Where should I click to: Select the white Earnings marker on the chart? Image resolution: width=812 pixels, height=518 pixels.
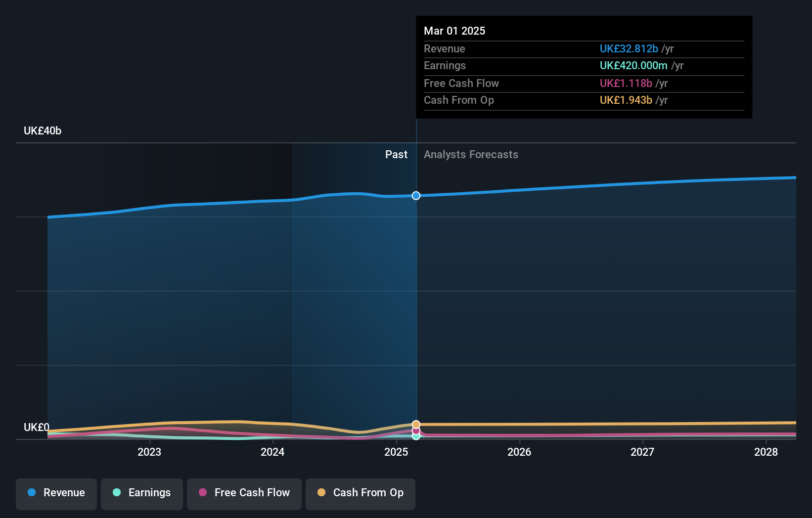point(416,436)
